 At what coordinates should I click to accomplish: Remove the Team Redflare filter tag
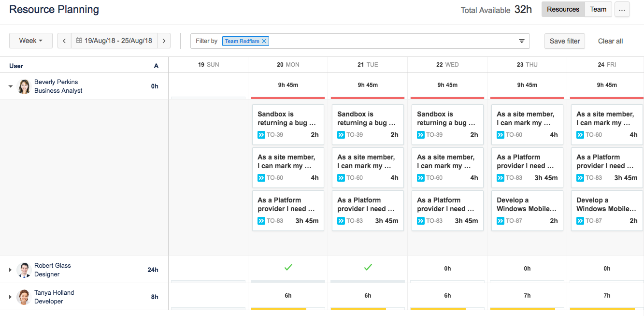click(x=264, y=41)
